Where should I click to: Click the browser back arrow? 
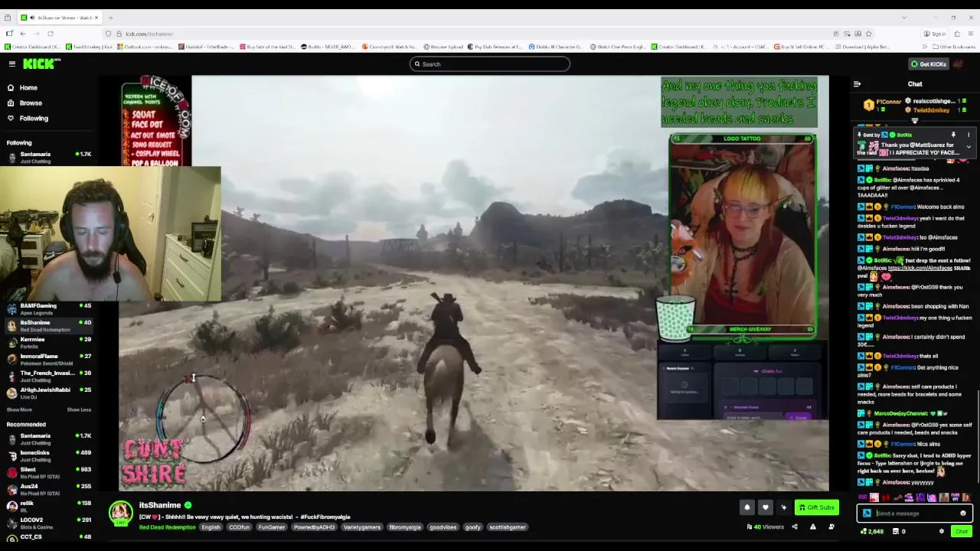coord(23,34)
